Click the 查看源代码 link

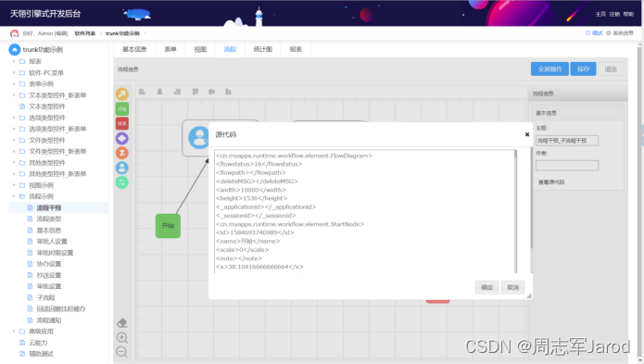coord(551,182)
